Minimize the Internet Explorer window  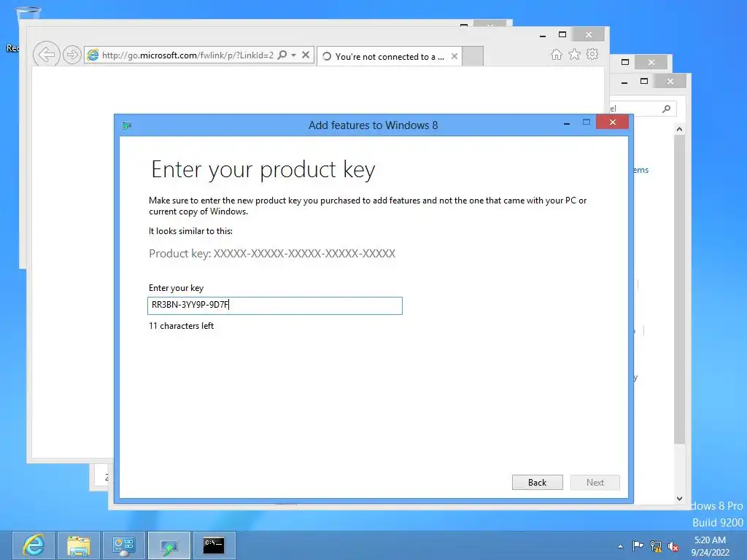(543, 35)
